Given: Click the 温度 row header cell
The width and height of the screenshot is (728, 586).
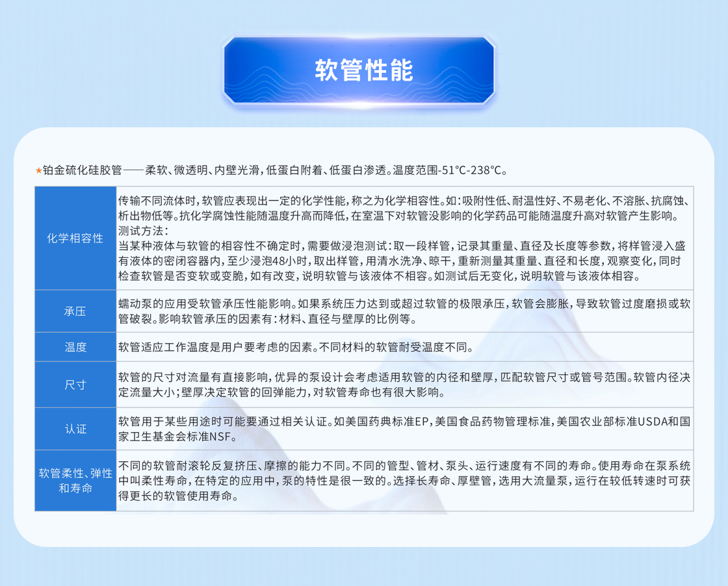Looking at the screenshot, I should [75, 347].
